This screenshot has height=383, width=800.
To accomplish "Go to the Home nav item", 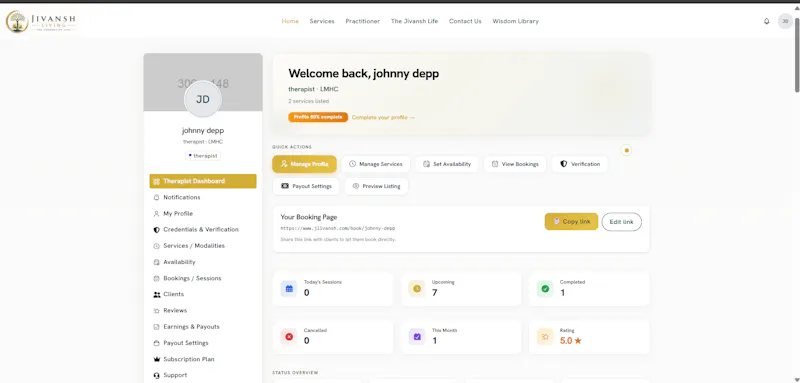I will click(290, 21).
